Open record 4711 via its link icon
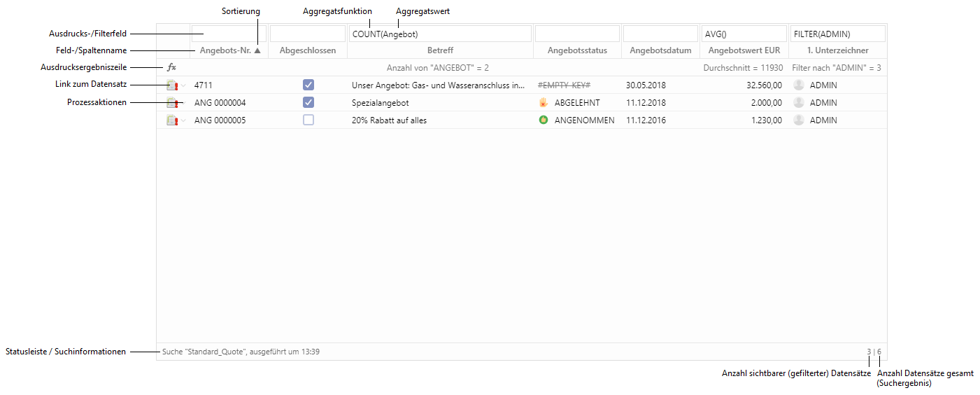Viewport: 980px width, 395px height. pos(171,85)
